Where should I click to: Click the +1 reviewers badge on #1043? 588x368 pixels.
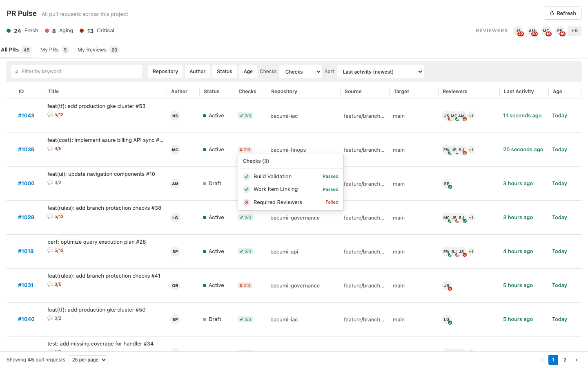471,116
